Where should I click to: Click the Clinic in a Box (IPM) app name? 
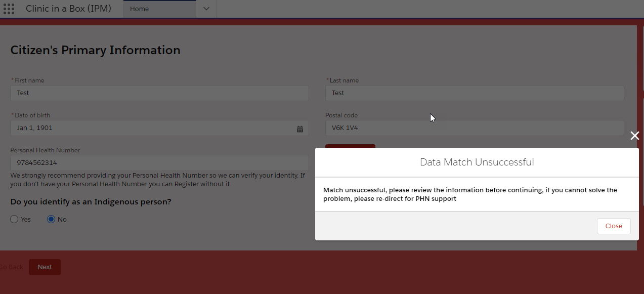68,9
